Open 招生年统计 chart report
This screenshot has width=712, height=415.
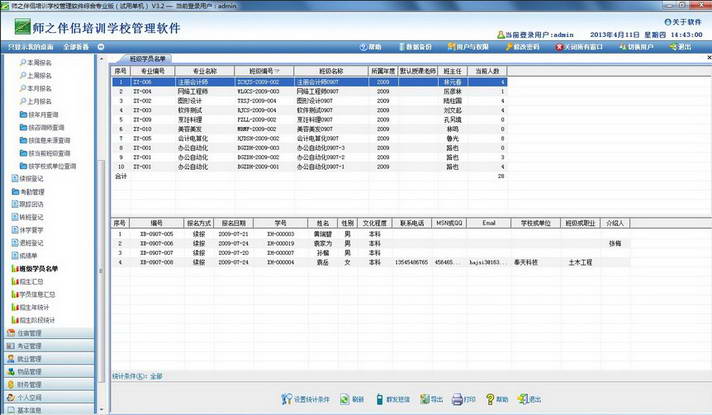tap(30, 307)
